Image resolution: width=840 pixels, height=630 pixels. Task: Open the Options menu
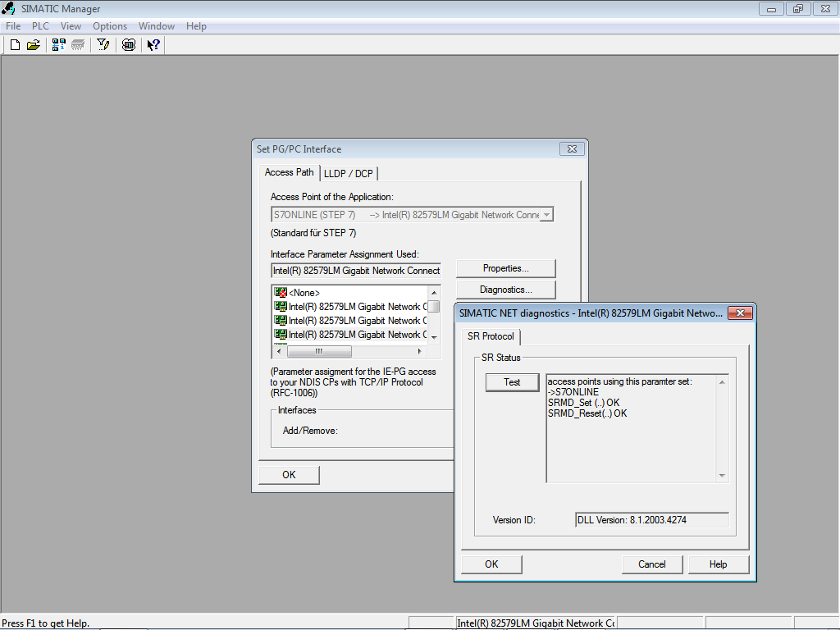[x=110, y=26]
